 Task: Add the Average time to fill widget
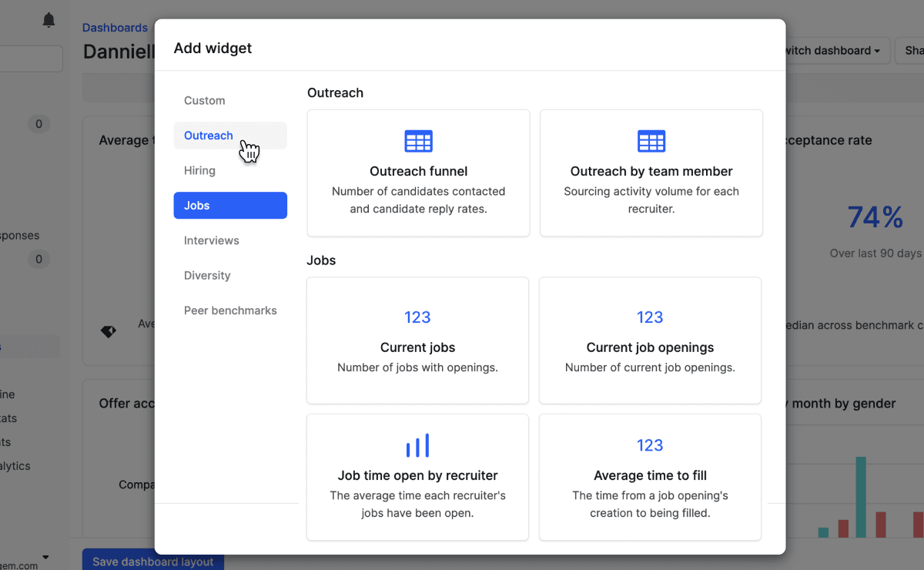[650, 478]
